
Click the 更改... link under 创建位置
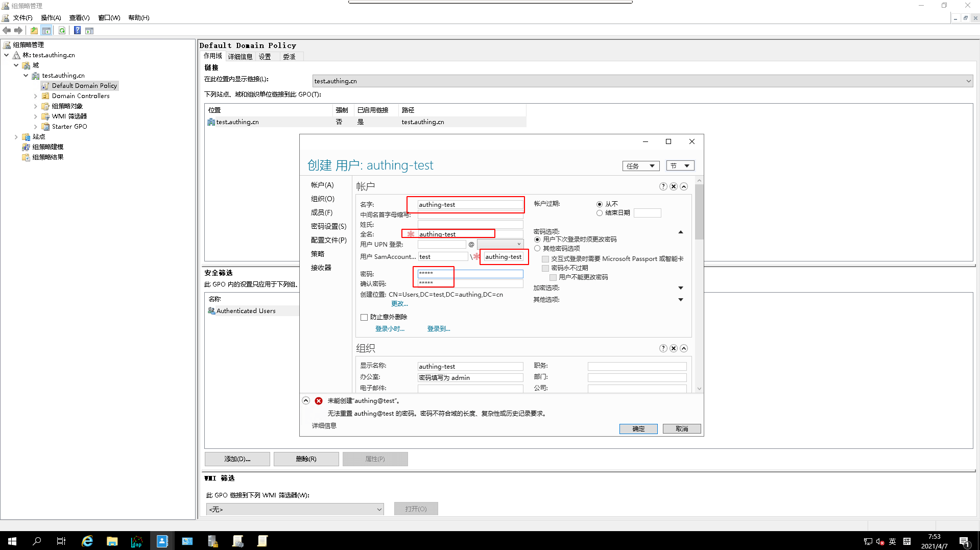click(400, 303)
